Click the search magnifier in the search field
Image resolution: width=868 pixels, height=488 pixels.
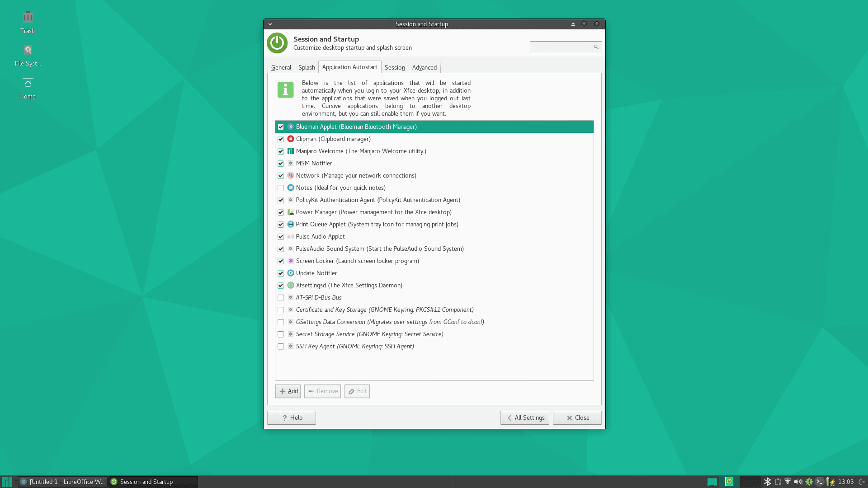coord(596,47)
